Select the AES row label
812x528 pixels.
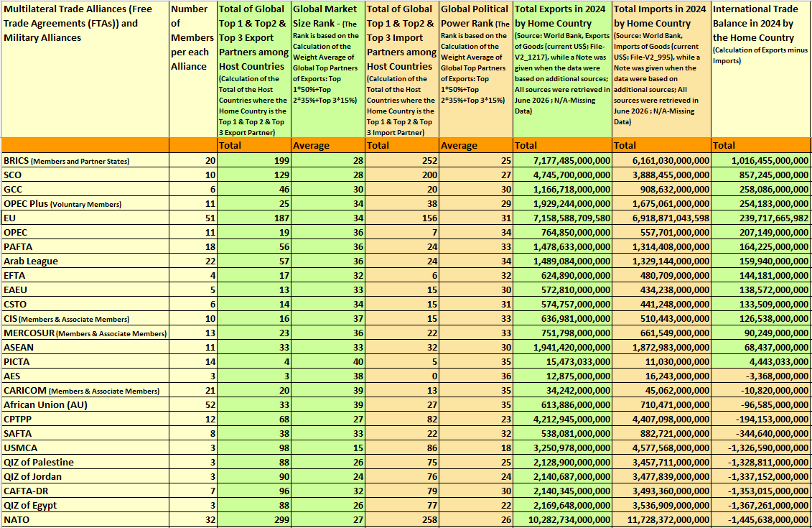(85, 376)
